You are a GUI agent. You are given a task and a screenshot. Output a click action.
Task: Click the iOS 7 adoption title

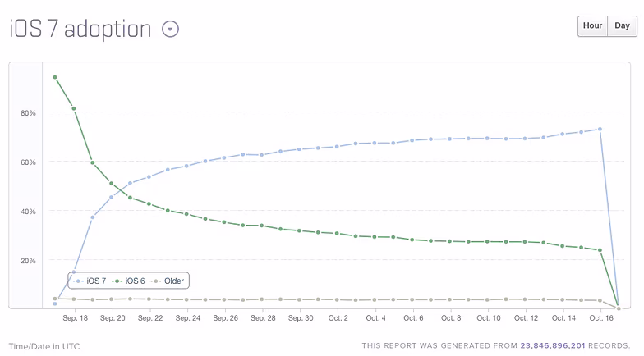click(x=80, y=30)
